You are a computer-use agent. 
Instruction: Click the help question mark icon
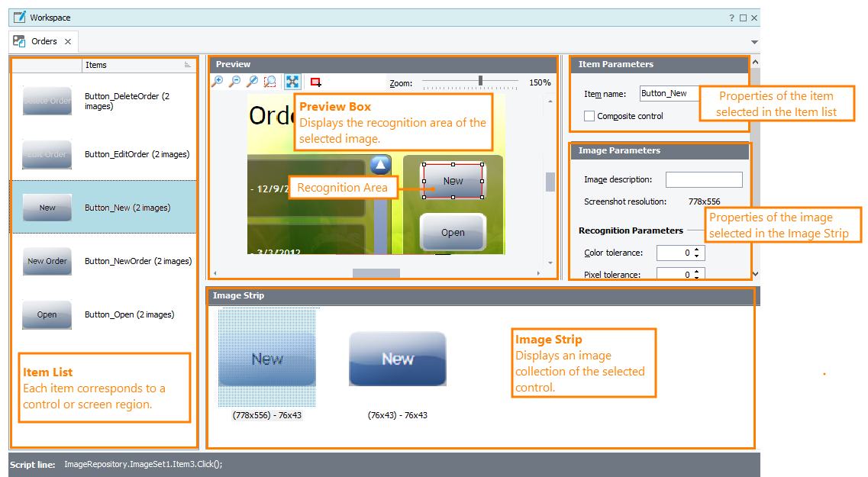pos(731,17)
